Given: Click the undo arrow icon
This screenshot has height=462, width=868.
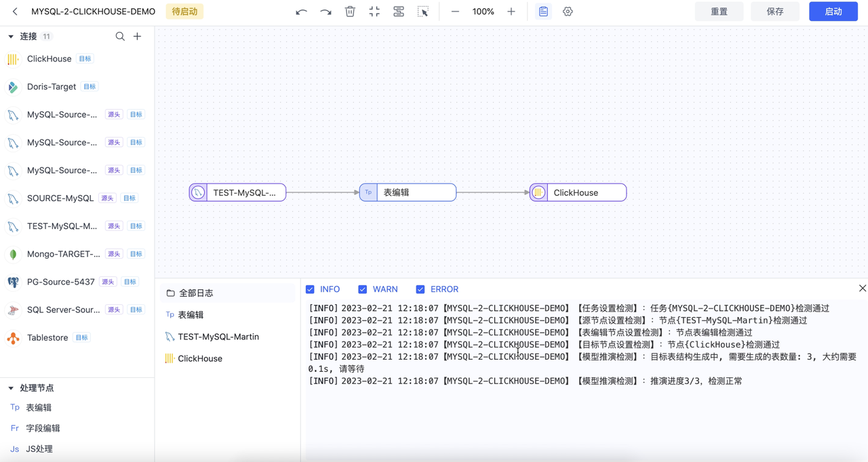Looking at the screenshot, I should point(302,12).
